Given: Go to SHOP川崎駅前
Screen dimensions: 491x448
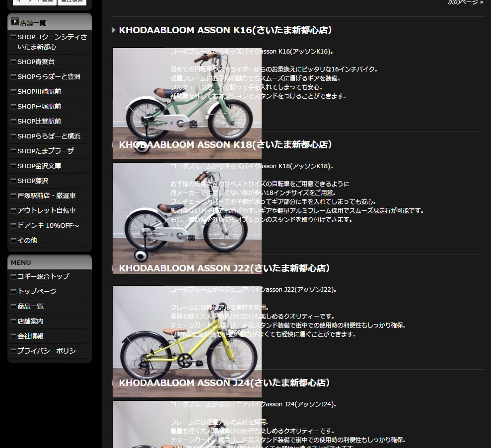Looking at the screenshot, I should [39, 92].
